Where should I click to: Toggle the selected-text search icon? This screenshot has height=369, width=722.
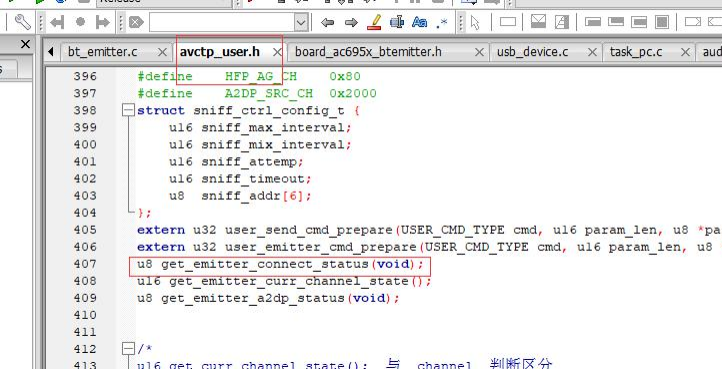click(x=396, y=22)
